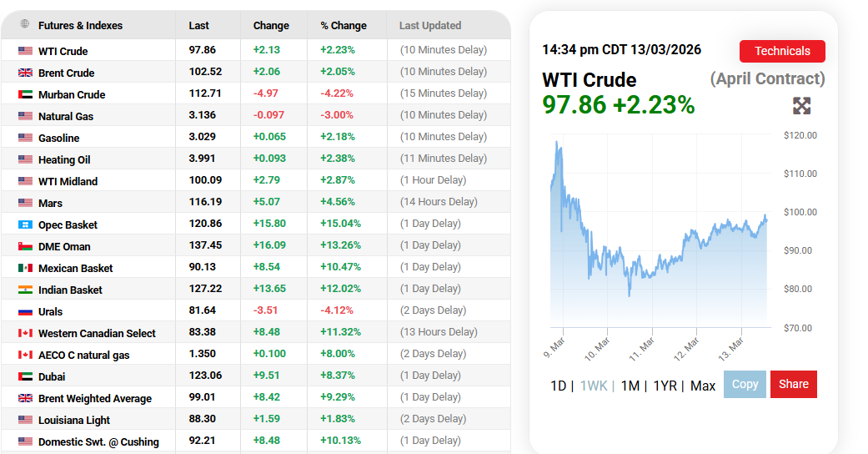Click the Mexico flag beside Mexican Basket
This screenshot has width=868, height=454.
tap(25, 268)
